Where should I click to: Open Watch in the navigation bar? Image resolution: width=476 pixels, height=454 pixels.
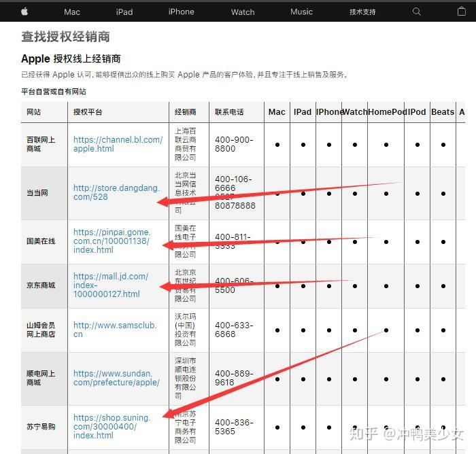(243, 12)
